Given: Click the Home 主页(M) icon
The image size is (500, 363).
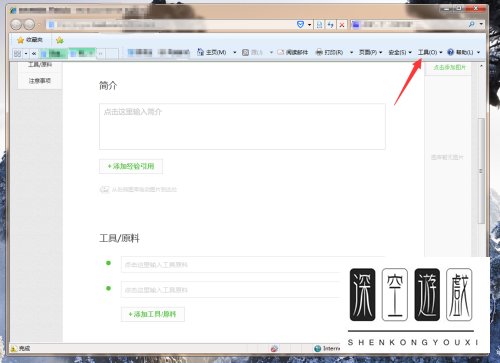Looking at the screenshot, I should 200,52.
